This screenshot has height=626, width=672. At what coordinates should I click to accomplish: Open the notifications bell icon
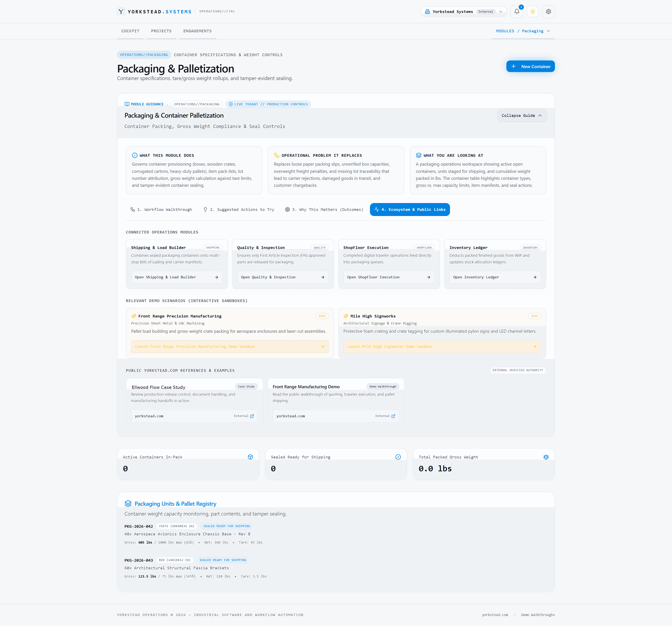516,12
